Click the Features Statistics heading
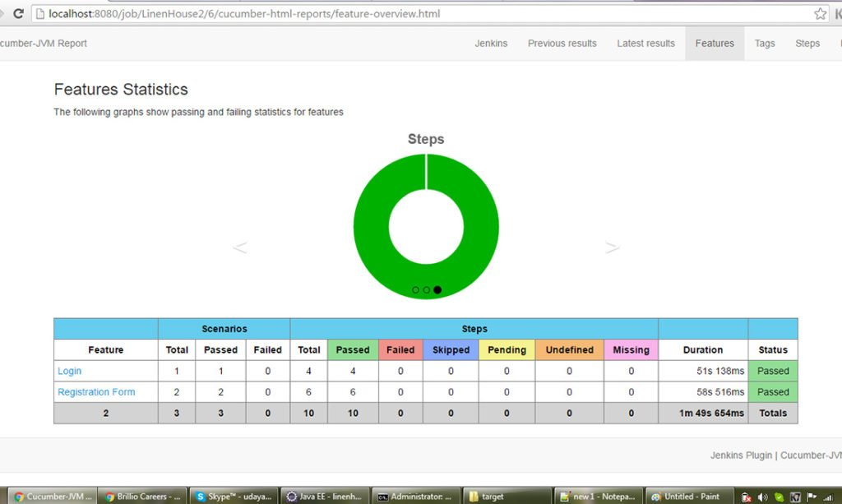 pos(121,90)
